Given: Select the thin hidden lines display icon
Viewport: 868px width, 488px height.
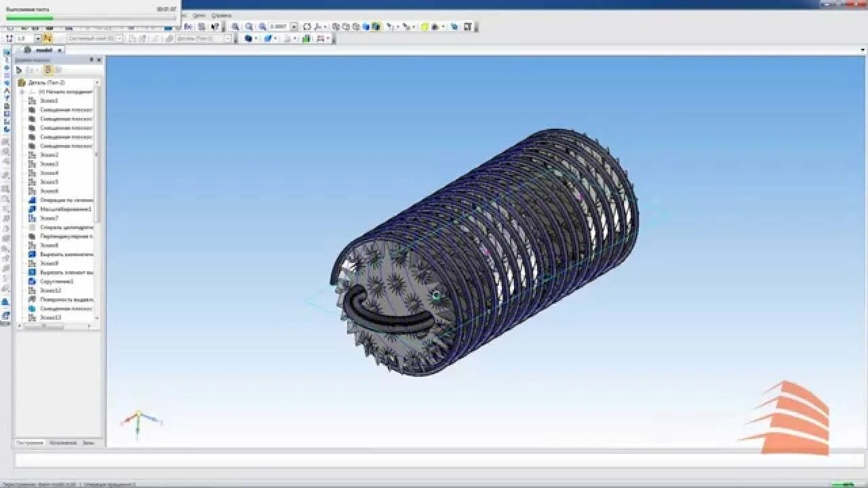Looking at the screenshot, I should tap(355, 26).
